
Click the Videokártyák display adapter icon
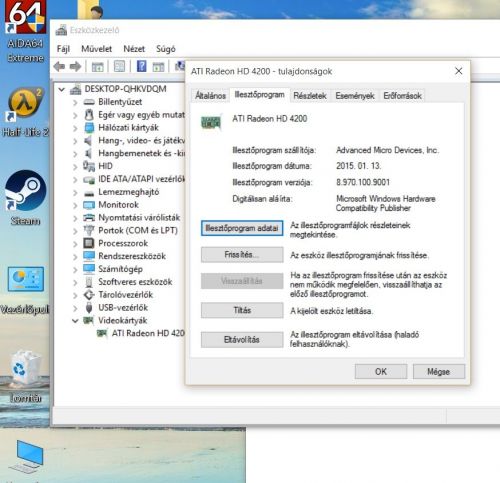(88, 321)
